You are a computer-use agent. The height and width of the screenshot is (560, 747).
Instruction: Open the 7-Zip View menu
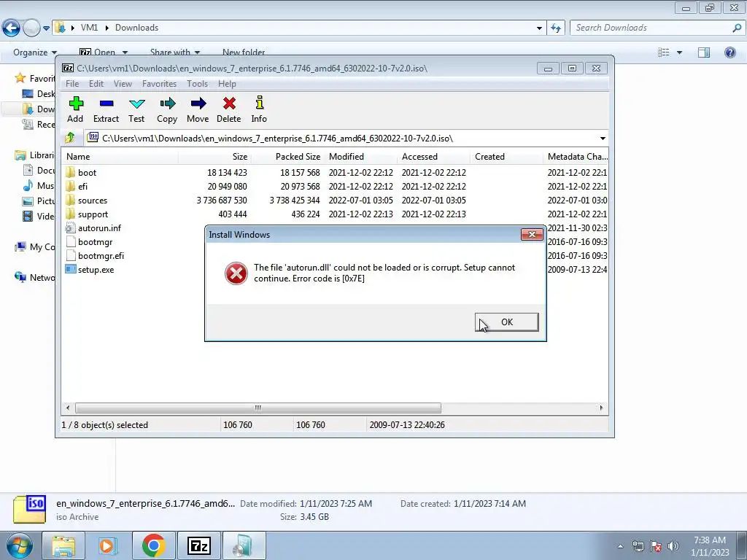pyautogui.click(x=123, y=84)
